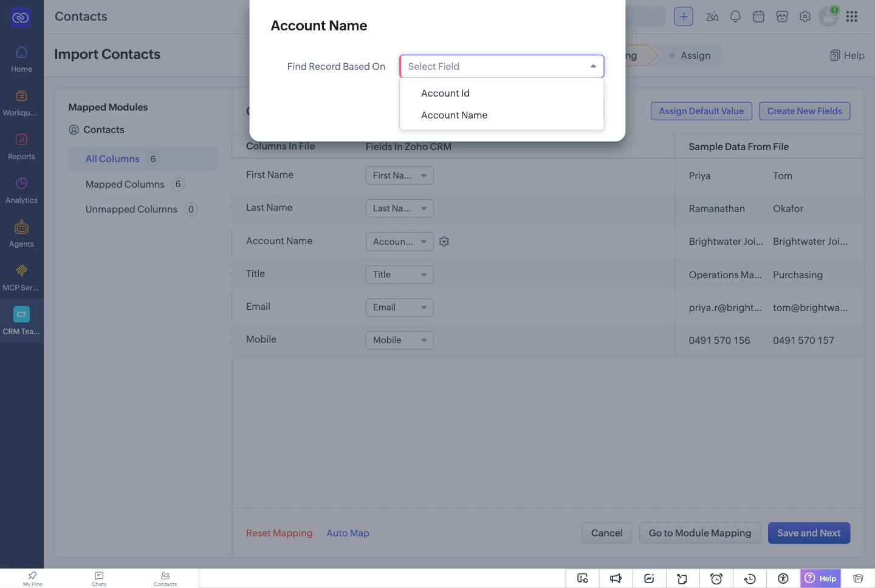Open the announcements megaphone icon
Screen dimensions: 875x588
pyautogui.click(x=616, y=578)
